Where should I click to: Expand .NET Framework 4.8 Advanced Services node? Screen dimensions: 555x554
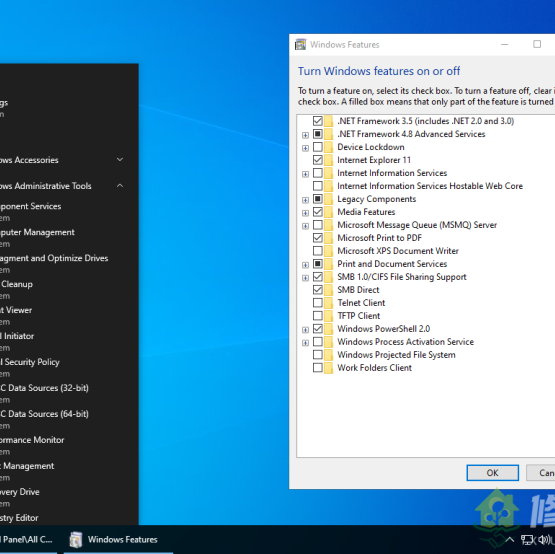305,135
